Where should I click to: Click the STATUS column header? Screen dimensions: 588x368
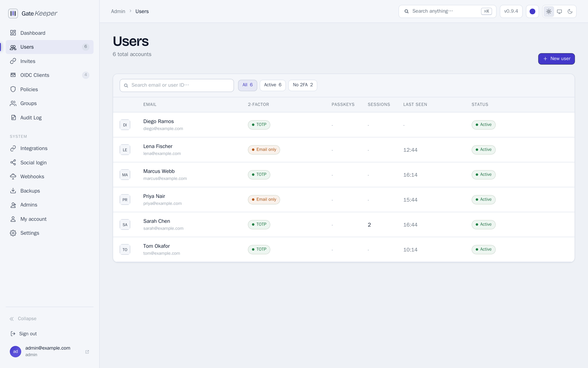[480, 104]
